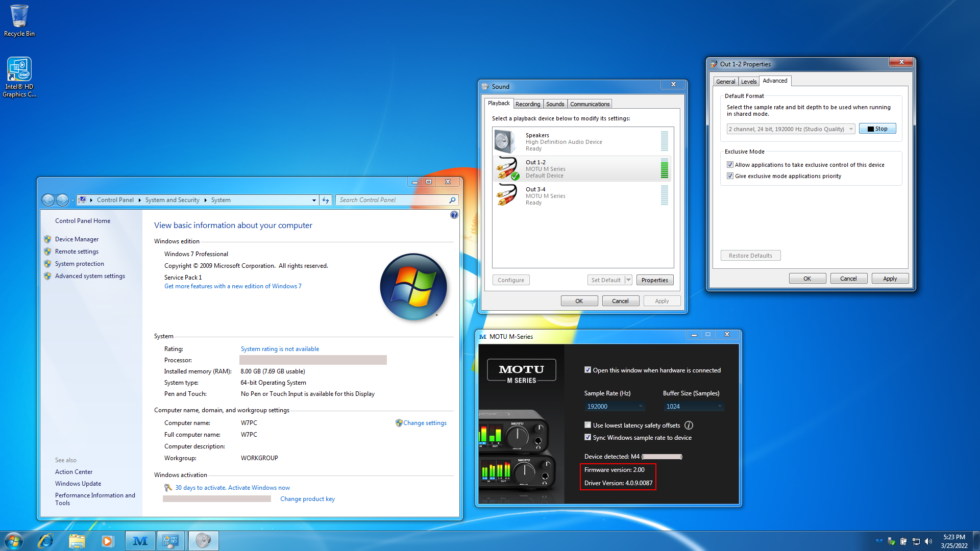Click latency safety offsets info icon
The width and height of the screenshot is (980, 551).
click(x=689, y=425)
